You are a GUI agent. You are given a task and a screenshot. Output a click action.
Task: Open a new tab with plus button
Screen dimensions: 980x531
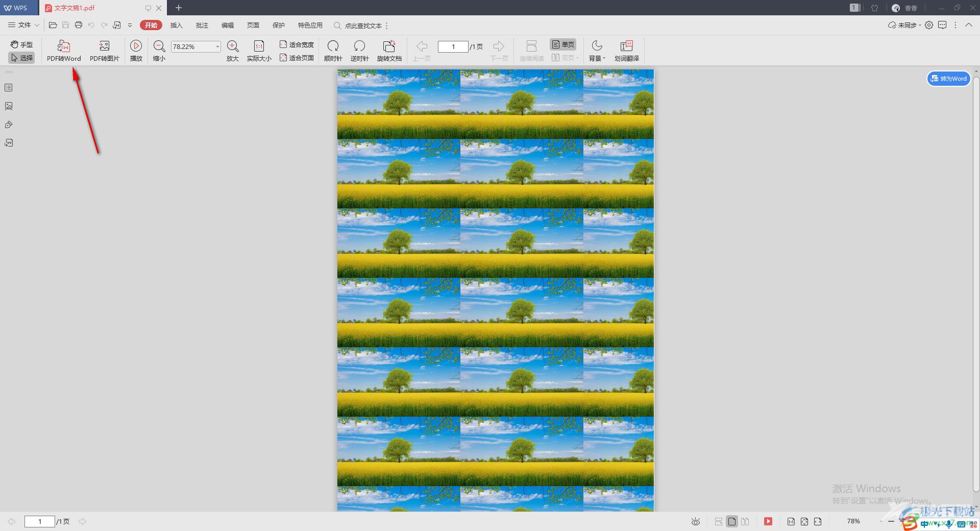tap(179, 8)
